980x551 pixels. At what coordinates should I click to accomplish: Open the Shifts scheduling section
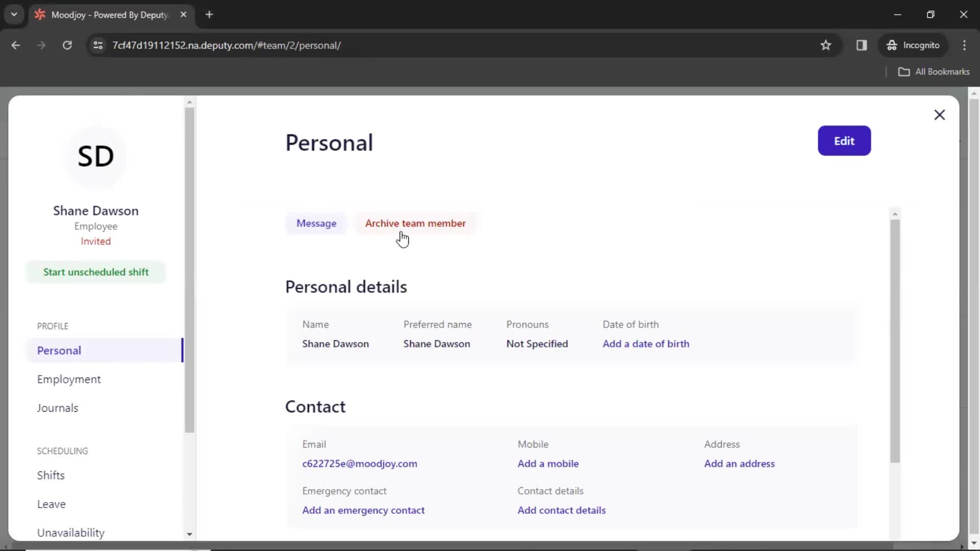coord(51,475)
